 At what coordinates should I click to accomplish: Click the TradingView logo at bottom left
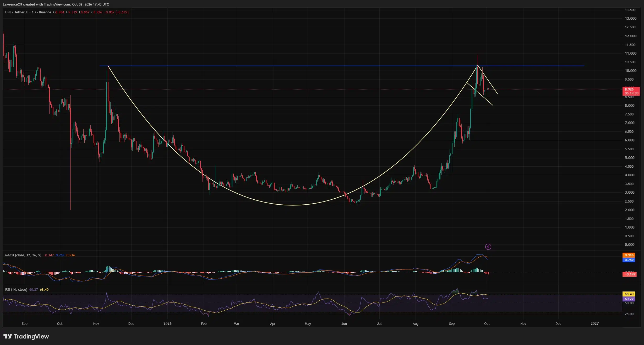[x=26, y=336]
